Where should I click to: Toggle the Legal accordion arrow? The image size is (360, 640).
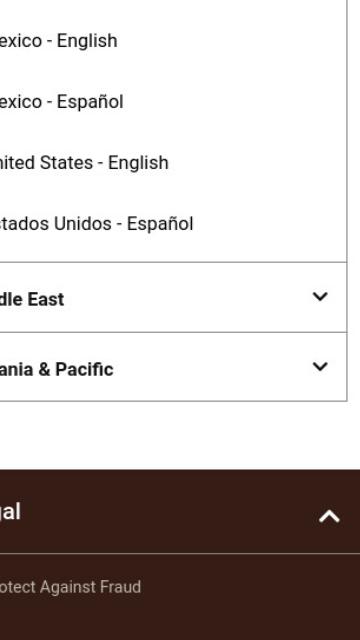(329, 516)
